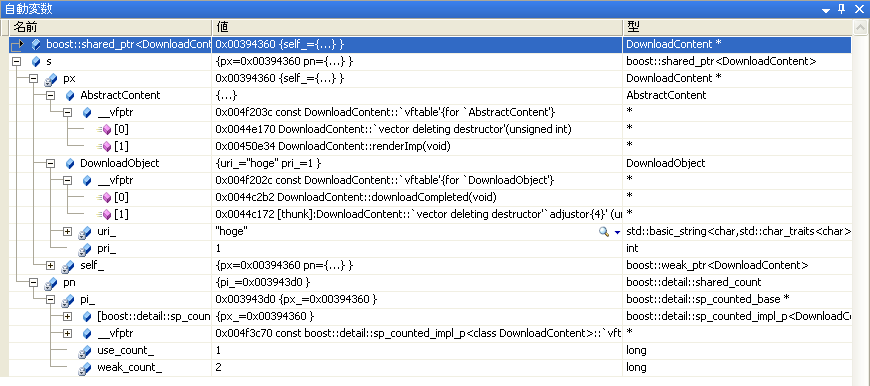The image size is (870, 386).
Task: Toggle auto-hide pin of the 自動変数 panel
Action: tap(841, 8)
